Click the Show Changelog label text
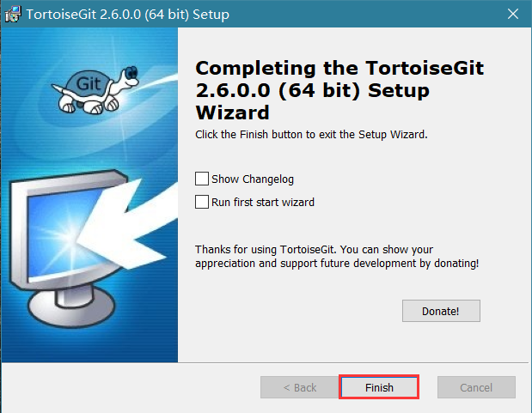 (x=253, y=179)
